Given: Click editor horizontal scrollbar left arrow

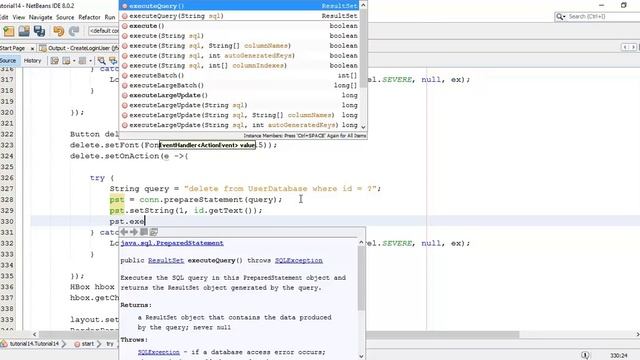Looking at the screenshot, I should (x=34, y=334).
